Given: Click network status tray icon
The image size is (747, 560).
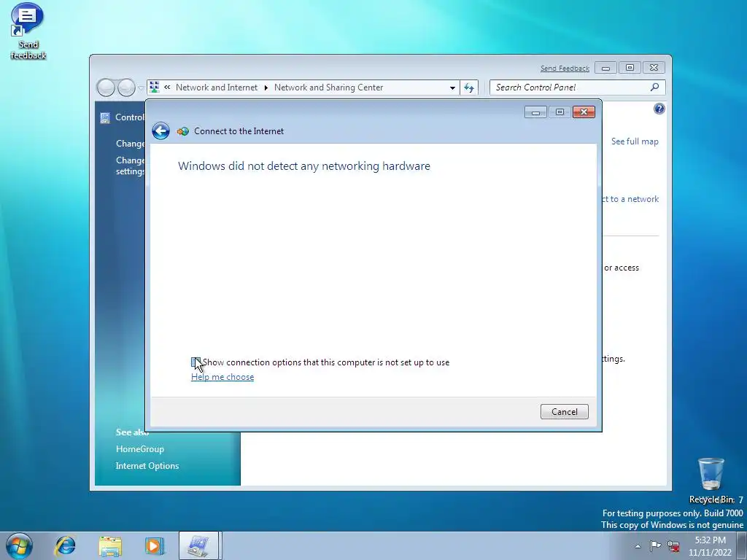Looking at the screenshot, I should 673,545.
